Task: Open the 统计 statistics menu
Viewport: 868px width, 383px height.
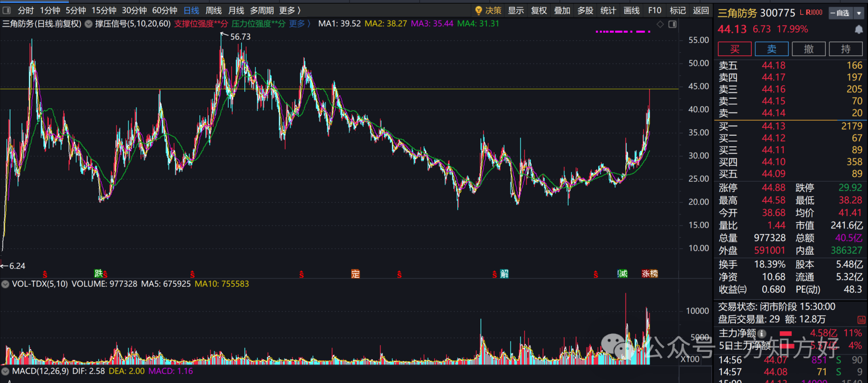Action: click(x=608, y=10)
